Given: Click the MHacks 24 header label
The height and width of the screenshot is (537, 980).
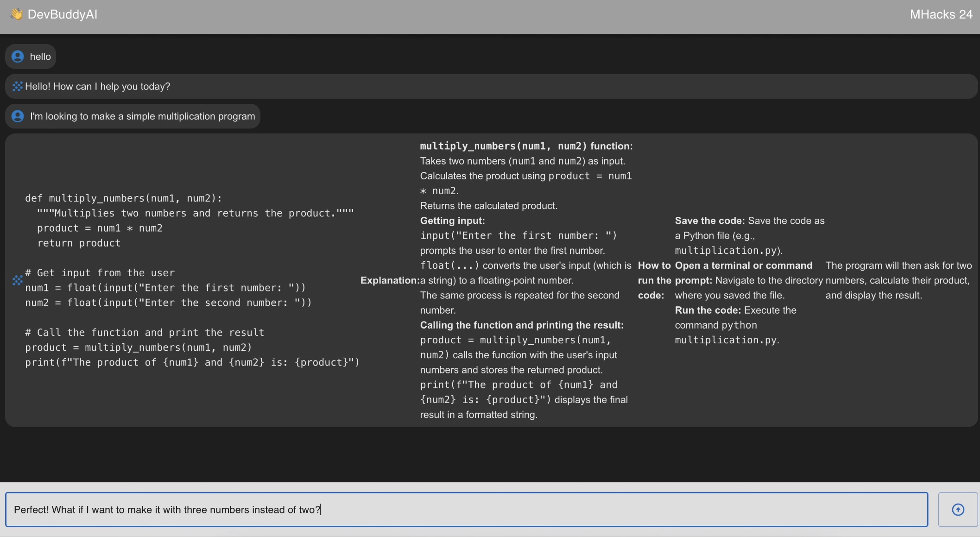Looking at the screenshot, I should pos(941,14).
